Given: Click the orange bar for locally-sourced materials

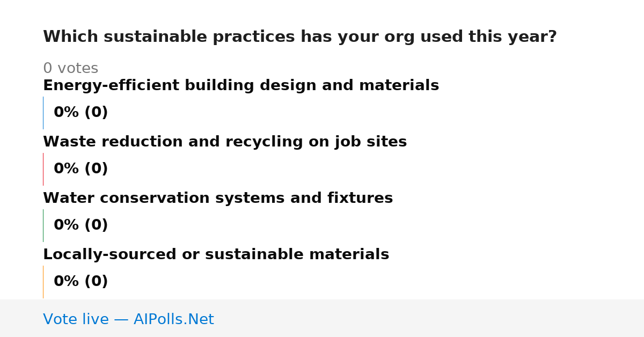Looking at the screenshot, I should (x=43, y=282).
